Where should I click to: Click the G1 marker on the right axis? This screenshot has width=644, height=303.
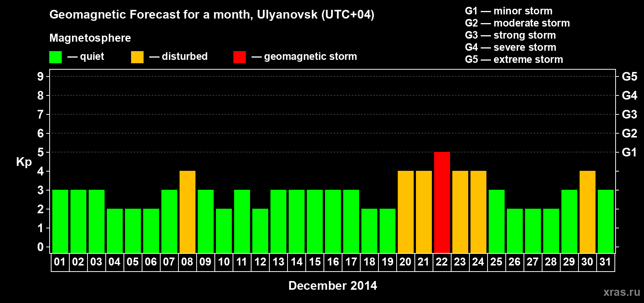(630, 152)
